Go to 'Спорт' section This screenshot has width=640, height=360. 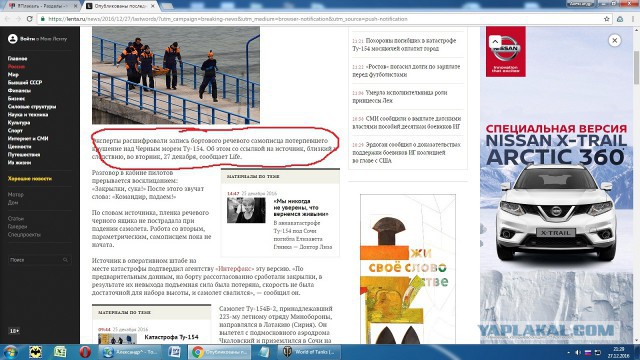point(15,131)
